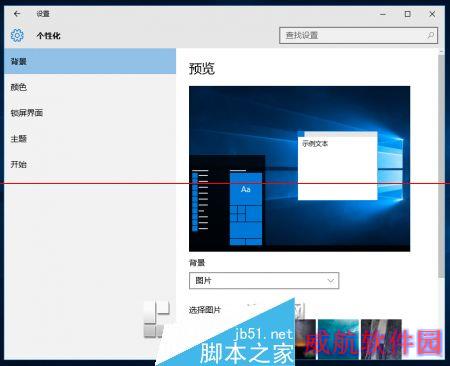Minimize the settings window
The width and height of the screenshot is (450, 366).
click(383, 14)
